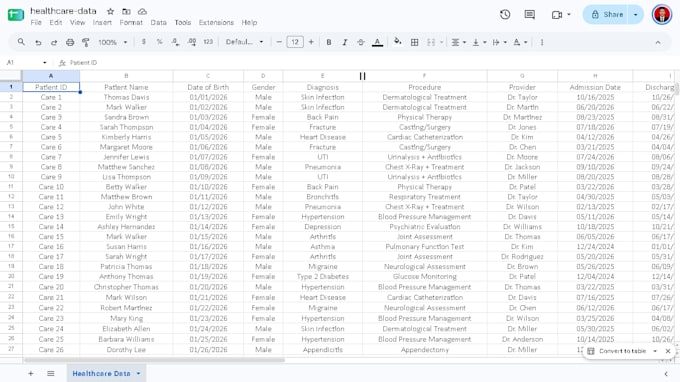Toggle bold formatting

[329, 42]
